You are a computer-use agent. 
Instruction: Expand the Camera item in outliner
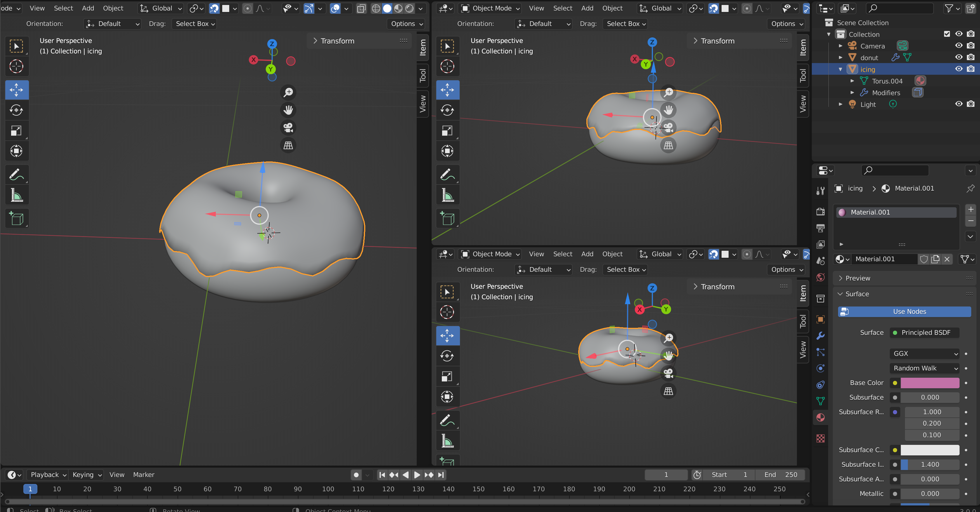tap(840, 46)
